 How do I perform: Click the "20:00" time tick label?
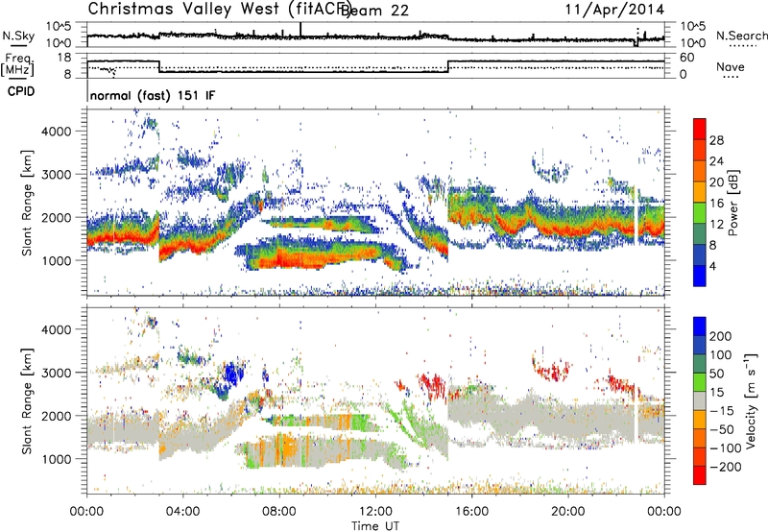coord(567,512)
